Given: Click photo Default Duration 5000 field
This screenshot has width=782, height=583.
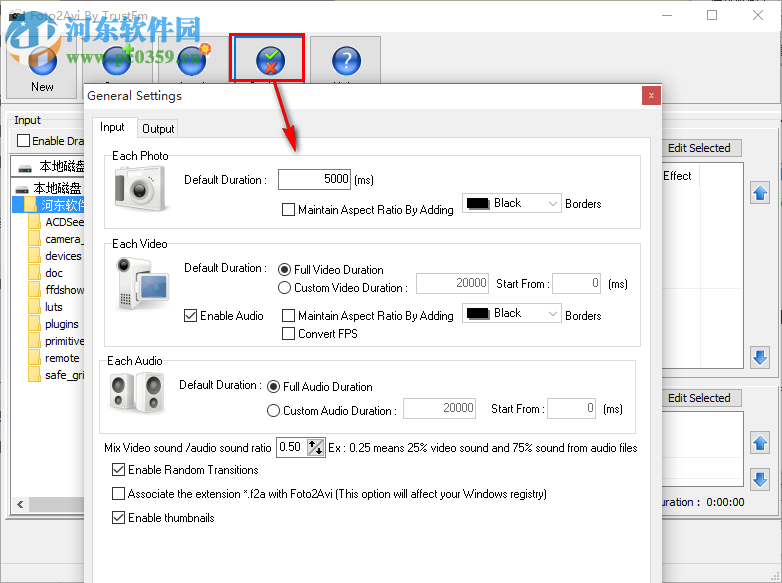Looking at the screenshot, I should pyautogui.click(x=314, y=180).
